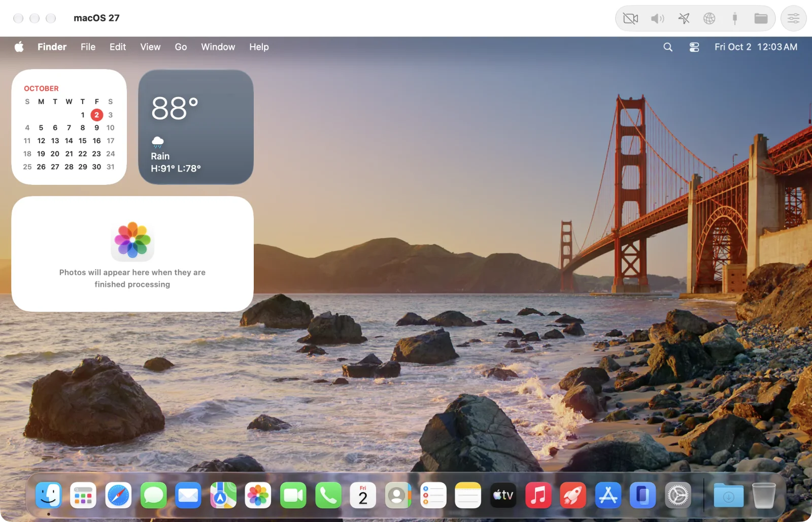Open shared folder icon in VM toolbar

click(x=761, y=19)
